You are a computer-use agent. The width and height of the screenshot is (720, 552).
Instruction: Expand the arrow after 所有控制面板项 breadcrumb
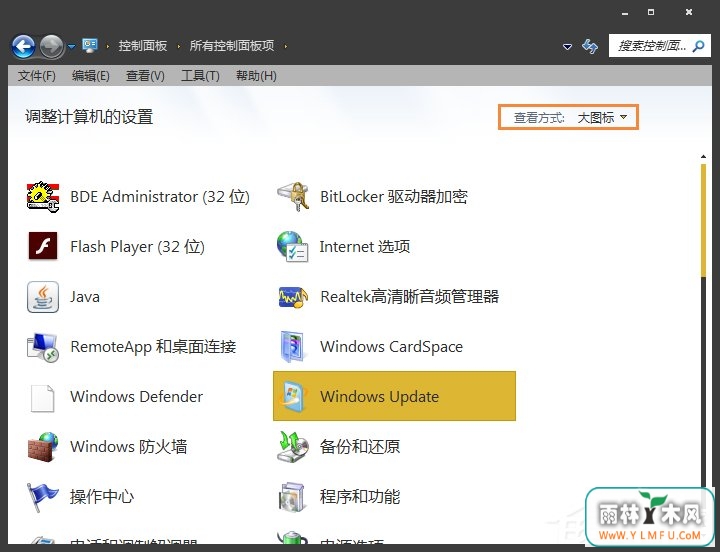click(x=286, y=46)
